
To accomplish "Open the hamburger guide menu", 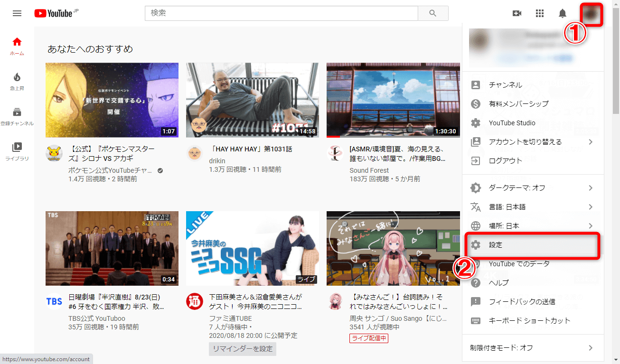I will pyautogui.click(x=17, y=13).
